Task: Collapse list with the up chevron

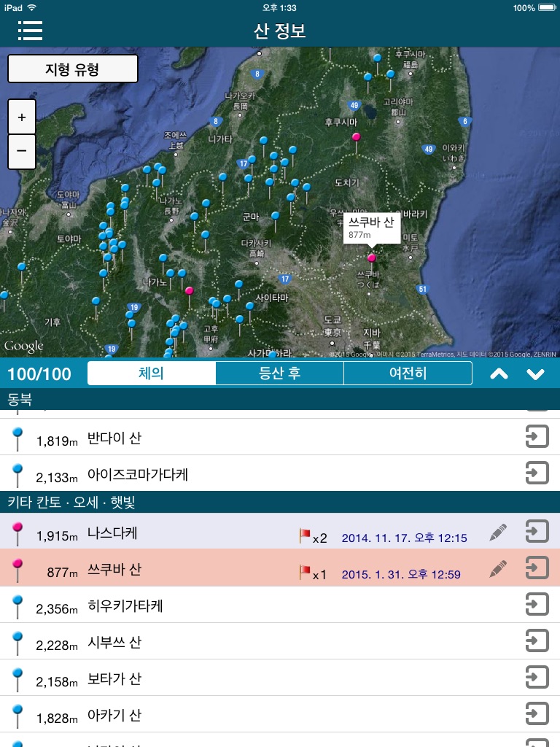Action: click(499, 374)
